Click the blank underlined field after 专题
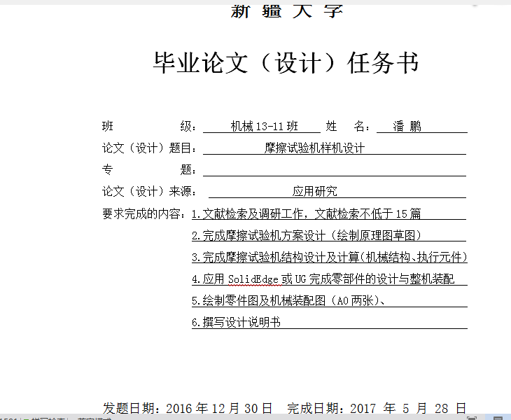Image resolution: width=511 pixels, height=420 pixels. click(x=335, y=170)
